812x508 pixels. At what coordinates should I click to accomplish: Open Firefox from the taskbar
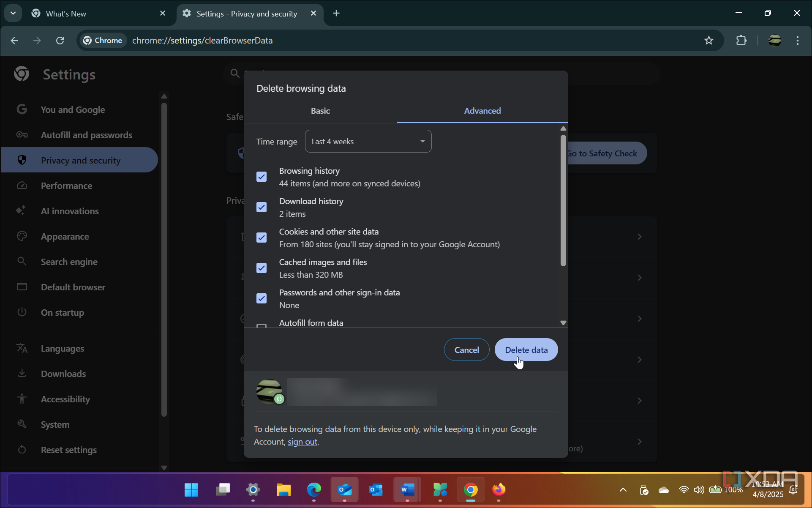(x=499, y=489)
